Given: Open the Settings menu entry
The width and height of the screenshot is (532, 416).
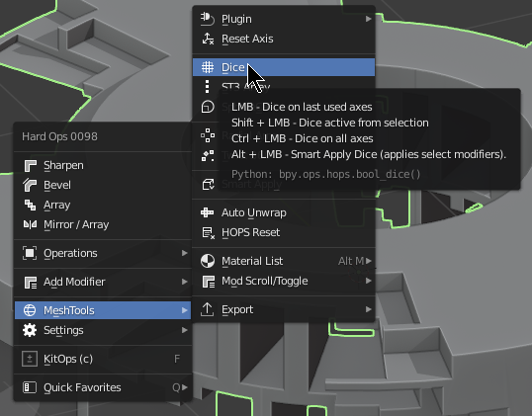Looking at the screenshot, I should 103,330.
